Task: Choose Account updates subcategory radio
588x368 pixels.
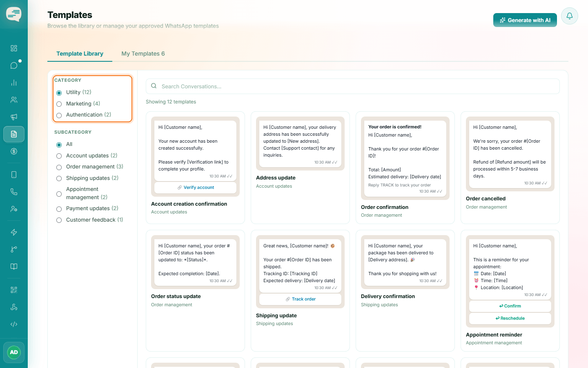Action: pyautogui.click(x=59, y=156)
